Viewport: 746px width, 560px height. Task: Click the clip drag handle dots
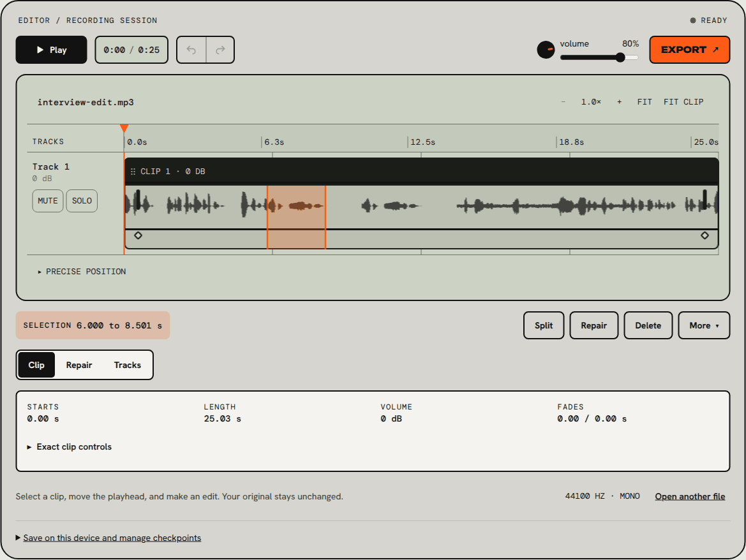point(133,172)
